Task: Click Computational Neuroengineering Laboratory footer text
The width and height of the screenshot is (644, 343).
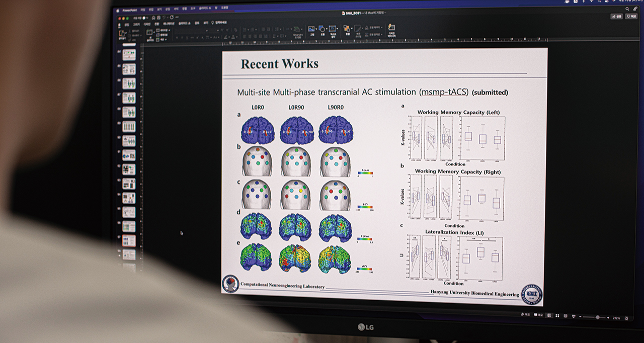Action: tap(283, 285)
